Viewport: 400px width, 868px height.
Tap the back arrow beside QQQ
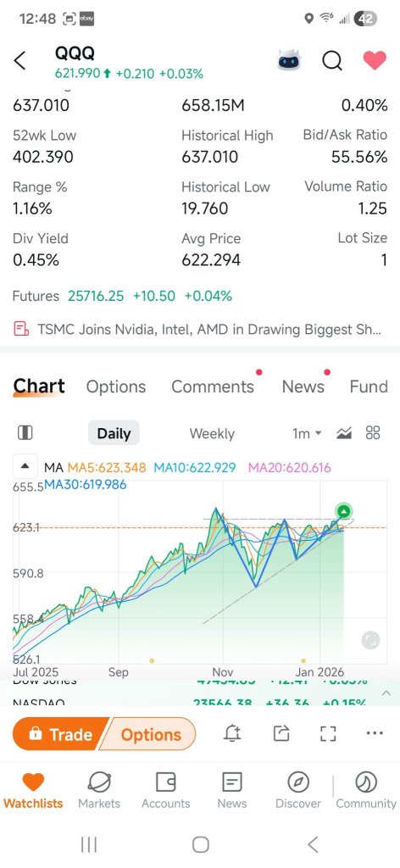coord(20,61)
